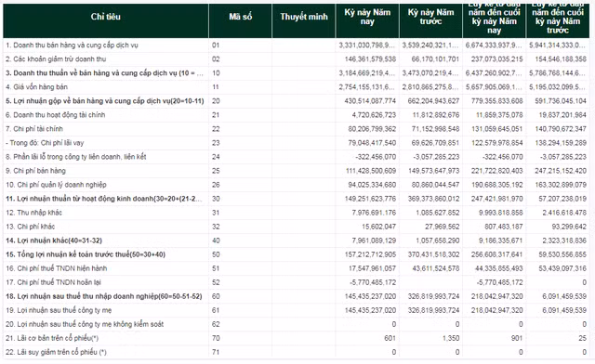Click value 7,976,691,176 in row 31

374,213
